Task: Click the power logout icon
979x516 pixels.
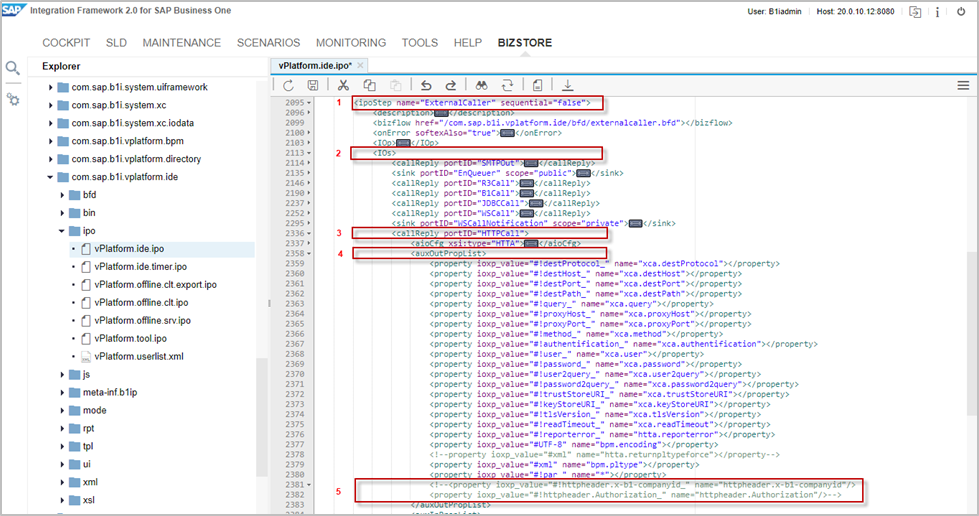Action: (962, 12)
